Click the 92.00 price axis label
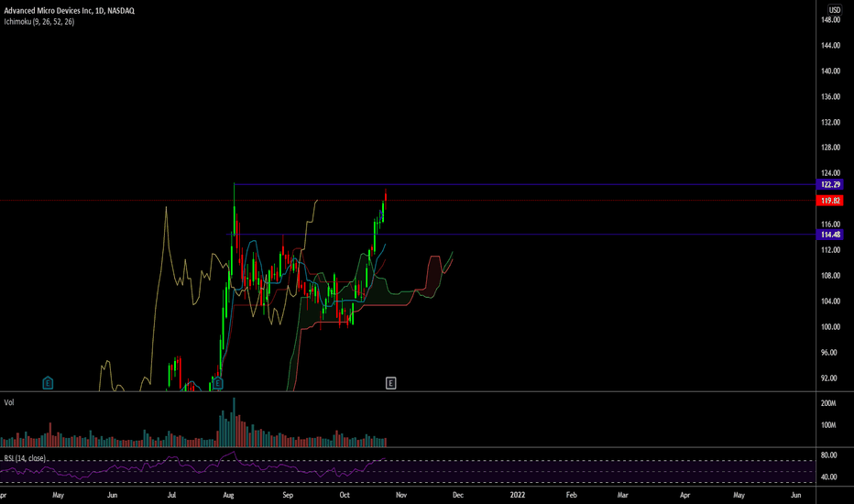 coord(829,378)
